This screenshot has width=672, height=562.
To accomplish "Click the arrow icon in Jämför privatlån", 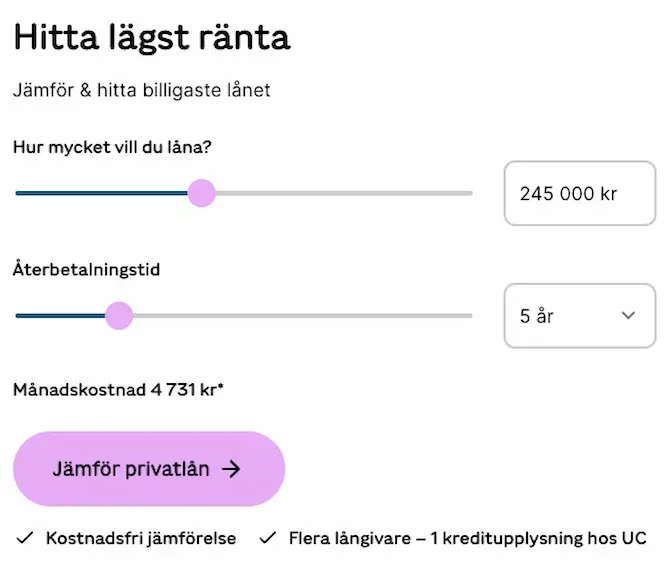I will (x=232, y=469).
